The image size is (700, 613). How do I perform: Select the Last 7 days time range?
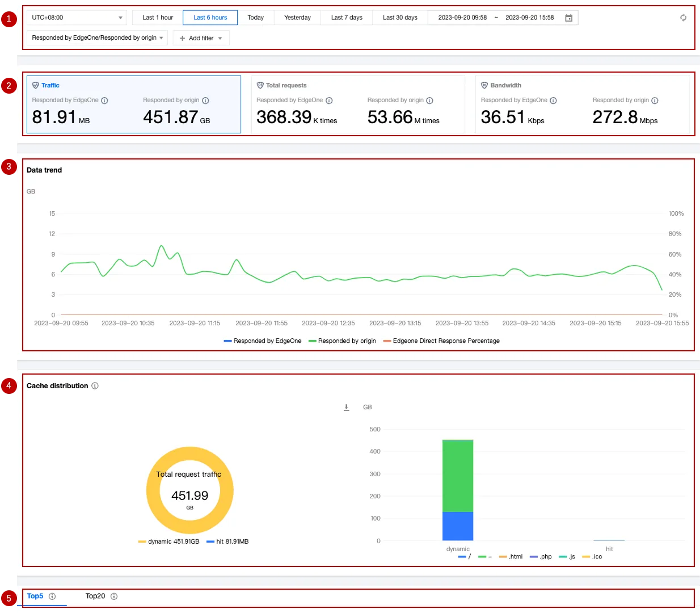[x=347, y=18]
